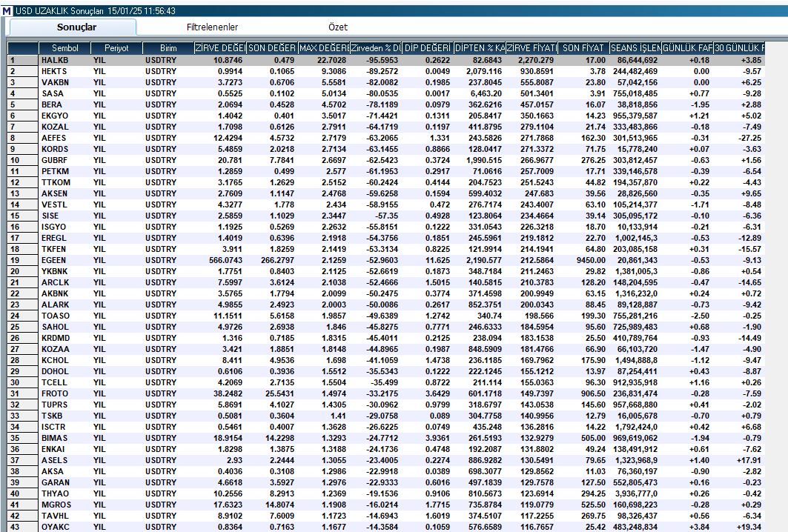This screenshot has width=788, height=532.
Task: Select the BIMAS symbol cell
Action: click(x=64, y=438)
